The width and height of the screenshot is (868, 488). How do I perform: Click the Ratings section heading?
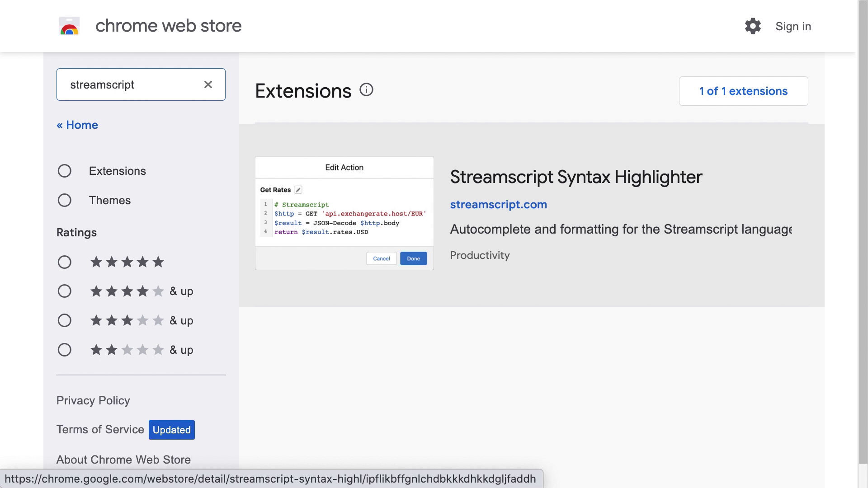tap(76, 232)
